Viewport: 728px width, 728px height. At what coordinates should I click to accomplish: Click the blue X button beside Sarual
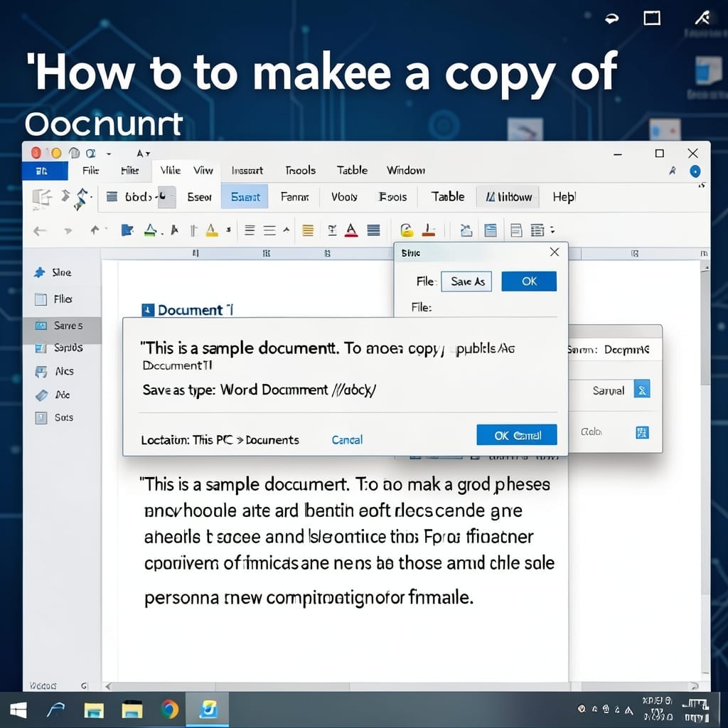pos(642,390)
